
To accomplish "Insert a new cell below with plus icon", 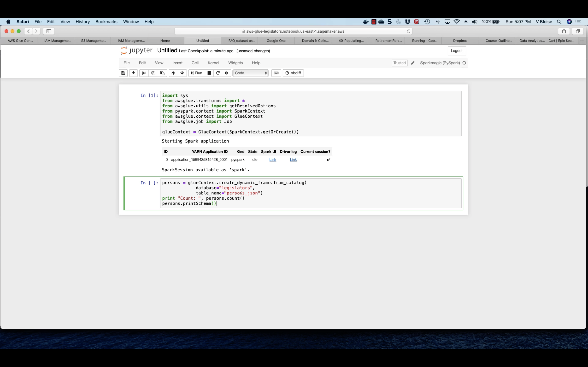I will (133, 73).
